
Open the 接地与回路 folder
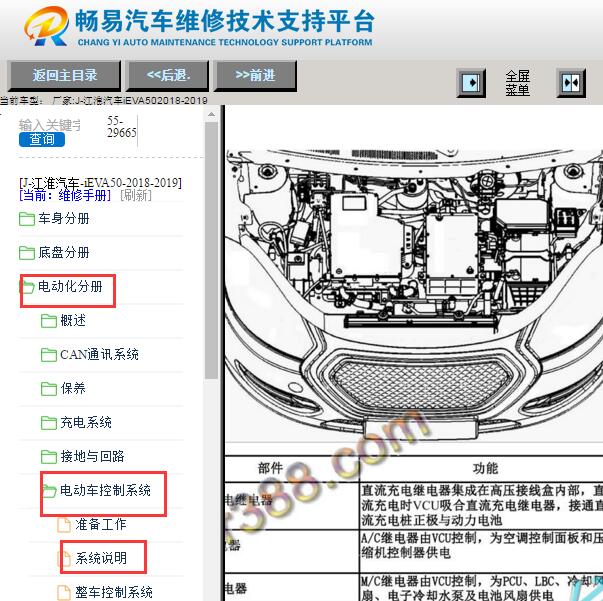coord(92,456)
